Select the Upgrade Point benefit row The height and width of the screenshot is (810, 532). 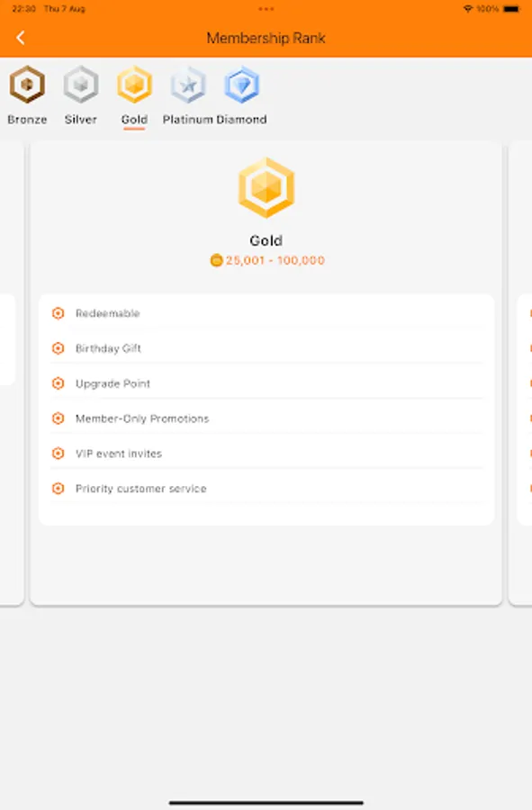(266, 383)
